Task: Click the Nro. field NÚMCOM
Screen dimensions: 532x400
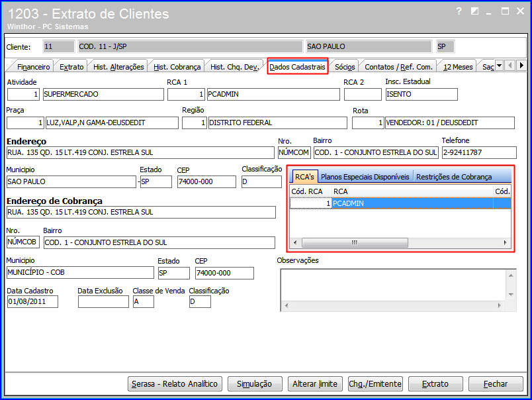Action: point(294,152)
